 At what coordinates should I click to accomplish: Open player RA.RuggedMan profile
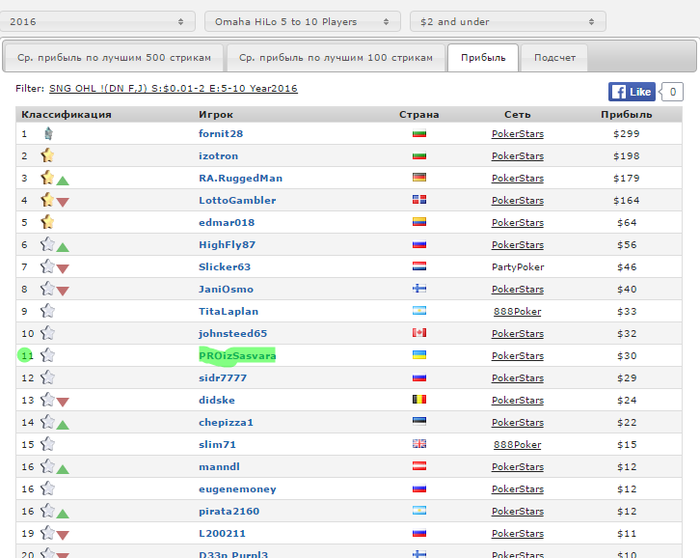[x=241, y=178]
